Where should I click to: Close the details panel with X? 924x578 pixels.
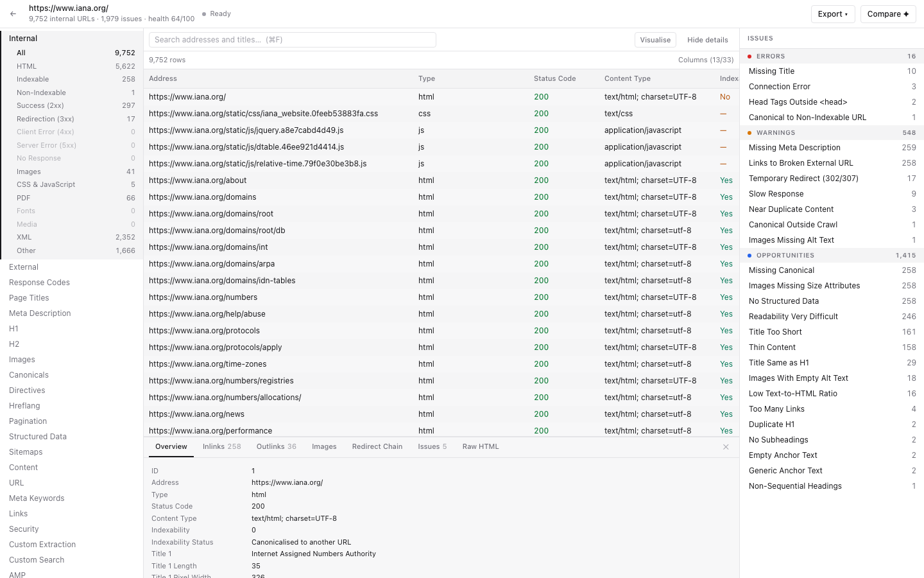(726, 447)
